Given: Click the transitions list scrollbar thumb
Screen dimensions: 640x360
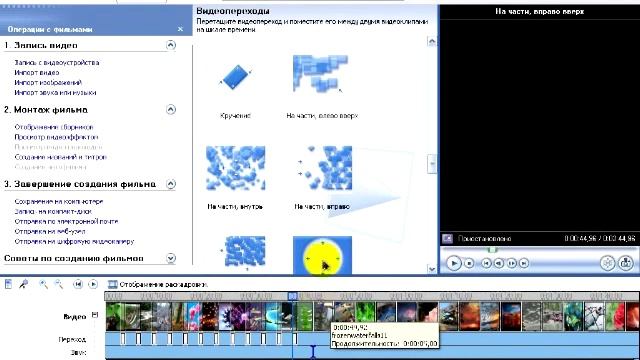Looking at the screenshot, I should point(431,164).
